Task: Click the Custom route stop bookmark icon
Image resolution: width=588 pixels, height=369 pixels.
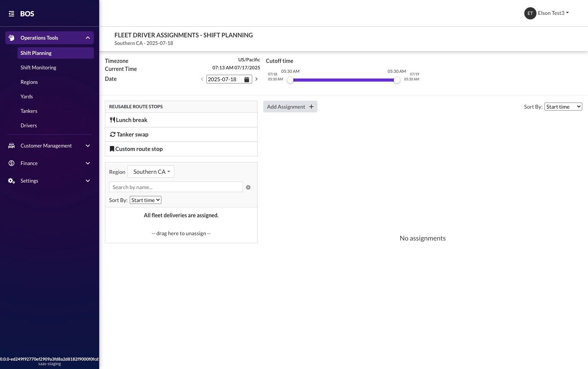Action: (112, 149)
